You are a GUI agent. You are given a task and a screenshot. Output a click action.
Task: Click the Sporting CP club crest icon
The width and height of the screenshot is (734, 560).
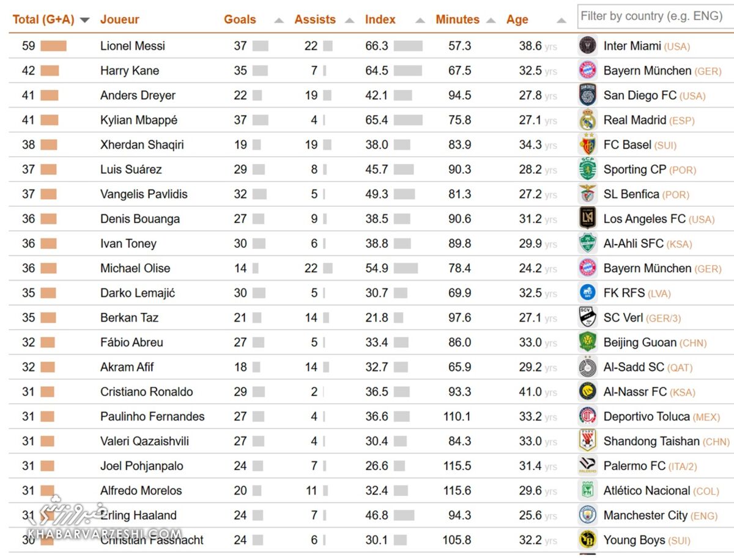click(587, 169)
